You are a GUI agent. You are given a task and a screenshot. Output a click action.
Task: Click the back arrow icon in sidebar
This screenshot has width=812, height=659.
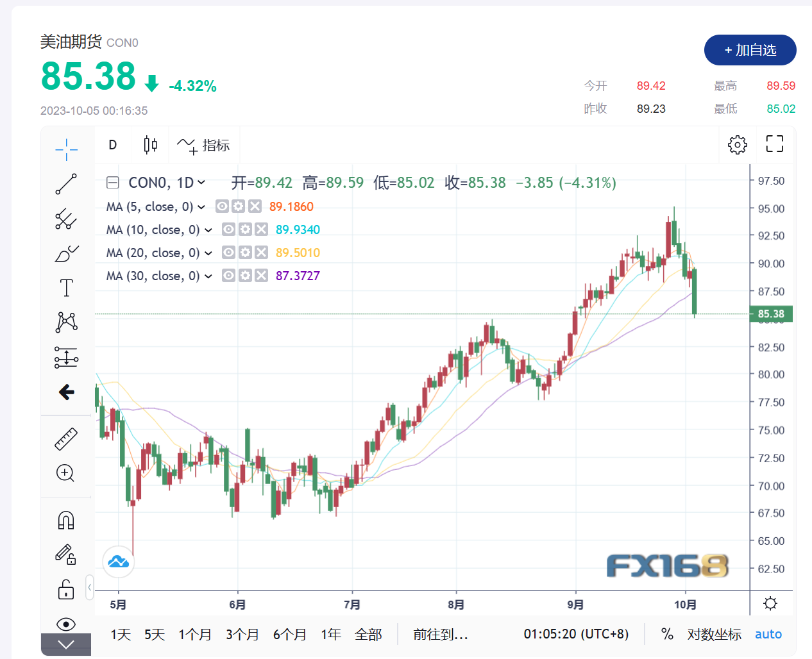click(x=66, y=392)
